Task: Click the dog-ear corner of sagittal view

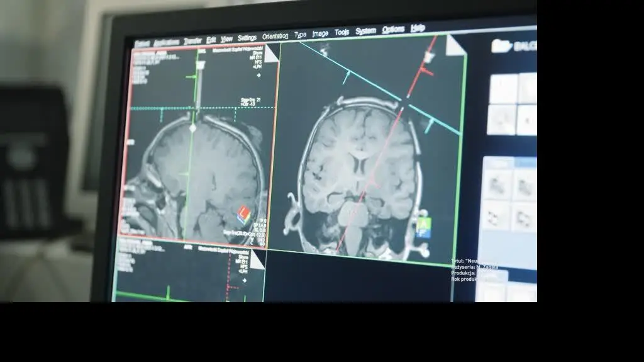Action: [272, 54]
